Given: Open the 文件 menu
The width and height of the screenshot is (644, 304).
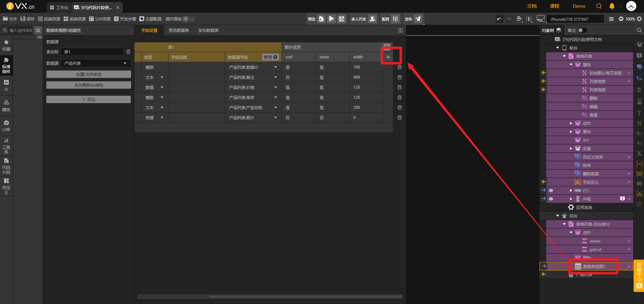Looking at the screenshot, I should point(10,19).
